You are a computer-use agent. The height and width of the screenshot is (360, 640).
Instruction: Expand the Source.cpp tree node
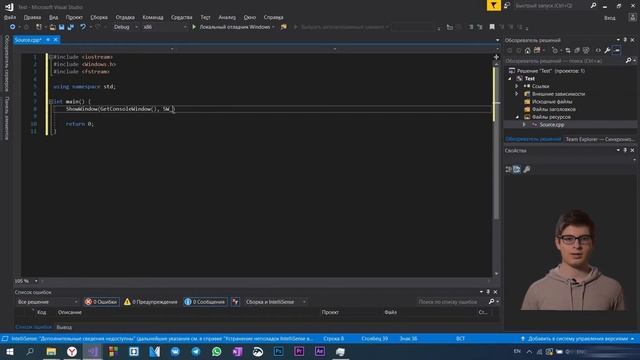pyautogui.click(x=524, y=124)
